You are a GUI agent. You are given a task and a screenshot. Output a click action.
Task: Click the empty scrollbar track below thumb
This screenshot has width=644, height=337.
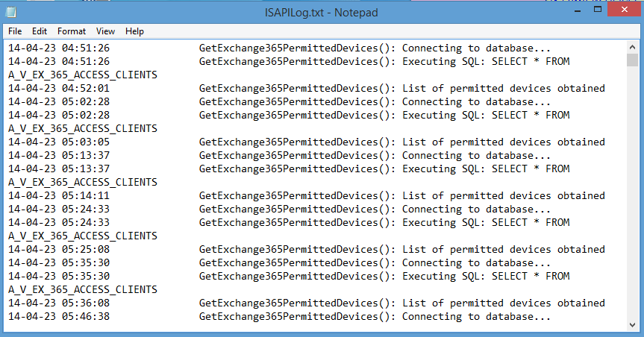coord(633,193)
